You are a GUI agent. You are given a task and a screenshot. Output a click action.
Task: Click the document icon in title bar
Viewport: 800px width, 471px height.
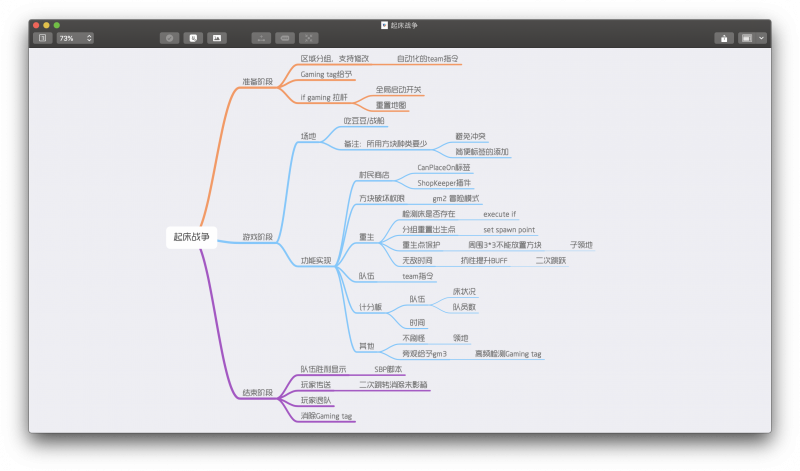(x=385, y=24)
